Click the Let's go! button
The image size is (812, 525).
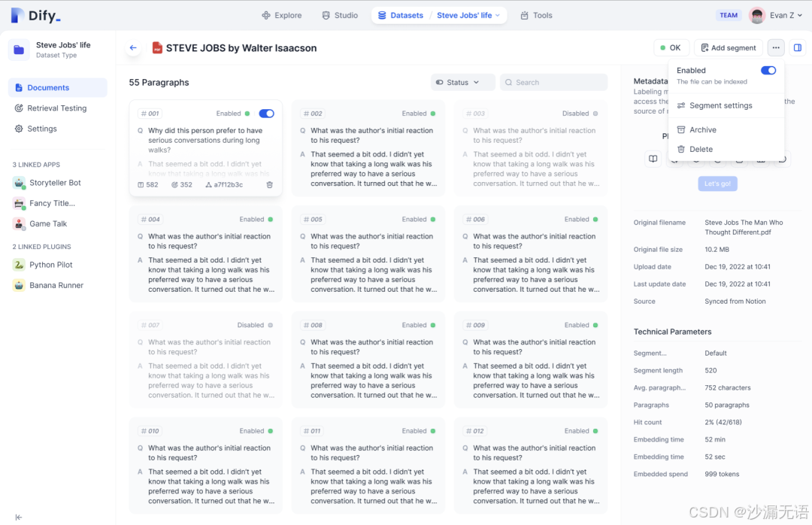coord(717,184)
